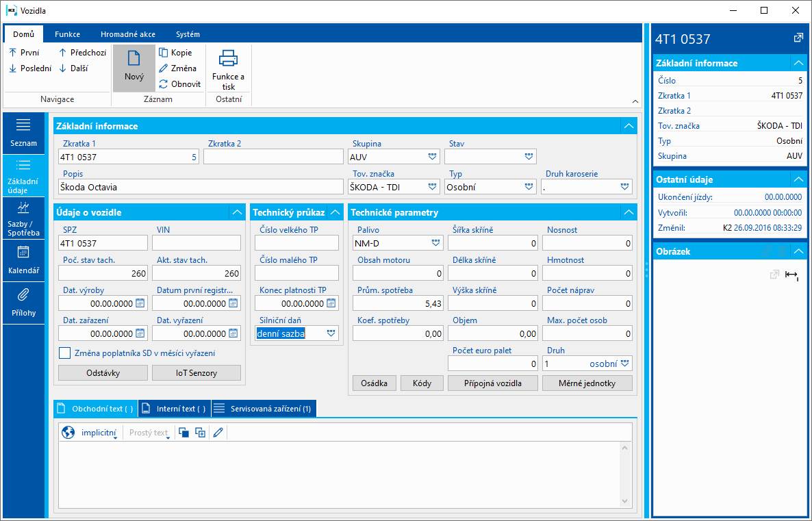Toggle Změna poplatníka SD v měsíci vyřazení
Viewport: 812px width, 521px height.
click(x=65, y=353)
